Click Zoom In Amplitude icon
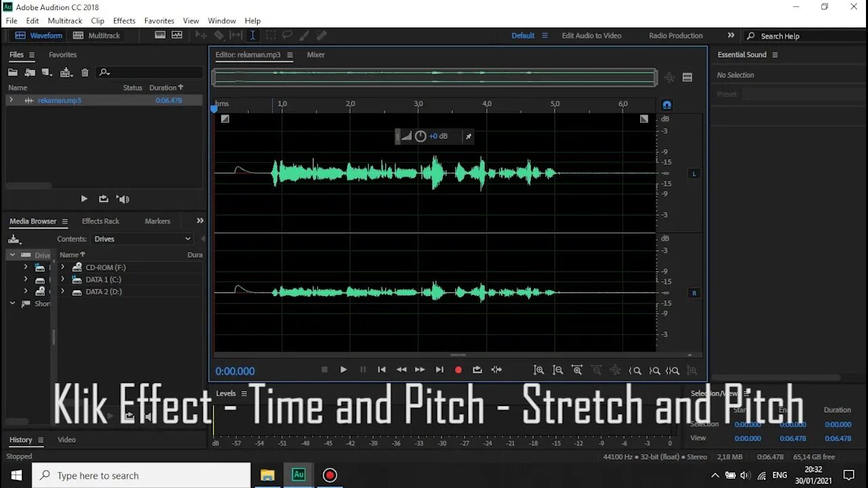Screen dimensions: 868x488 coord(538,370)
